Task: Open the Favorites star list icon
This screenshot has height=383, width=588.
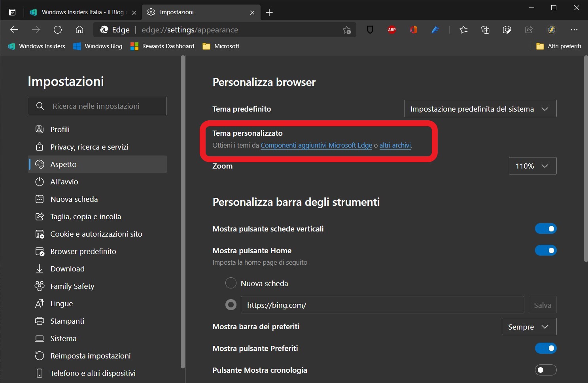Action: 463,30
